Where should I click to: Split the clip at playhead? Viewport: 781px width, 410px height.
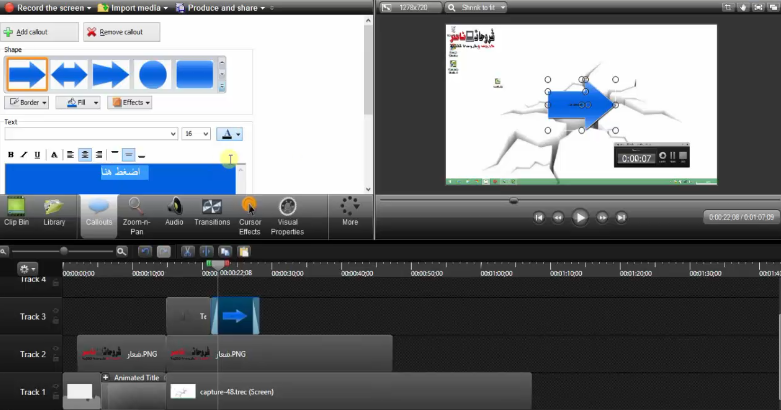click(206, 252)
